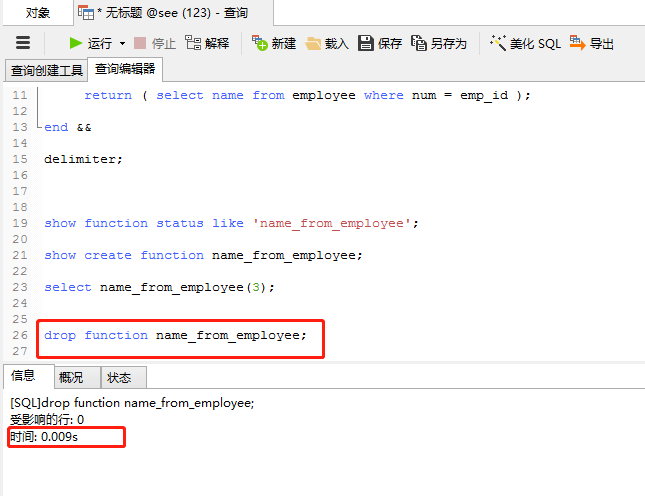The image size is (645, 496).
Task: Switch to the 概况 tab
Action: point(78,378)
